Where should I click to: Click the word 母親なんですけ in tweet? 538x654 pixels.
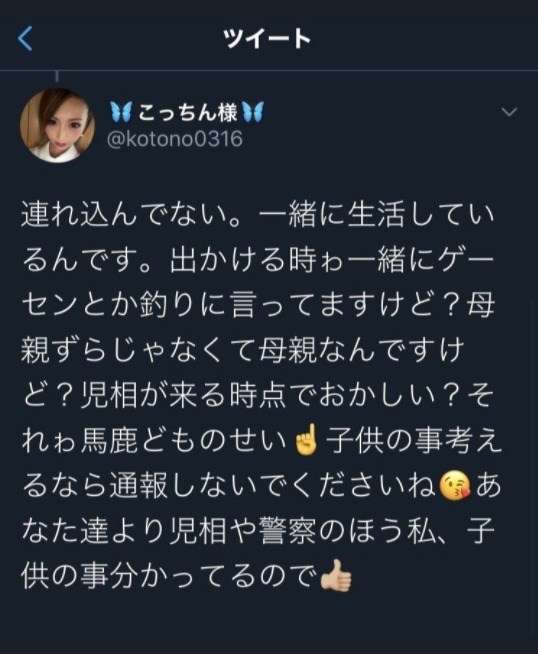pyautogui.click(x=361, y=350)
